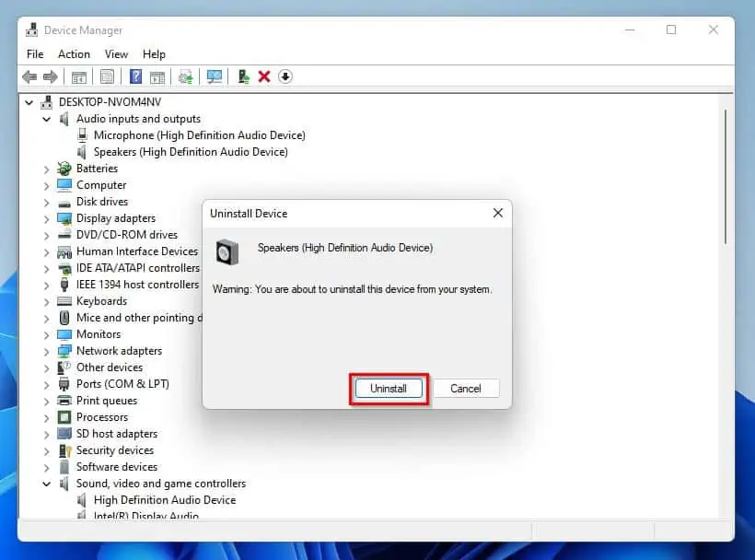Screen dimensions: 755x560
Task: Click the DESKTOP-NVOM4NV computer name
Action: tap(110, 102)
